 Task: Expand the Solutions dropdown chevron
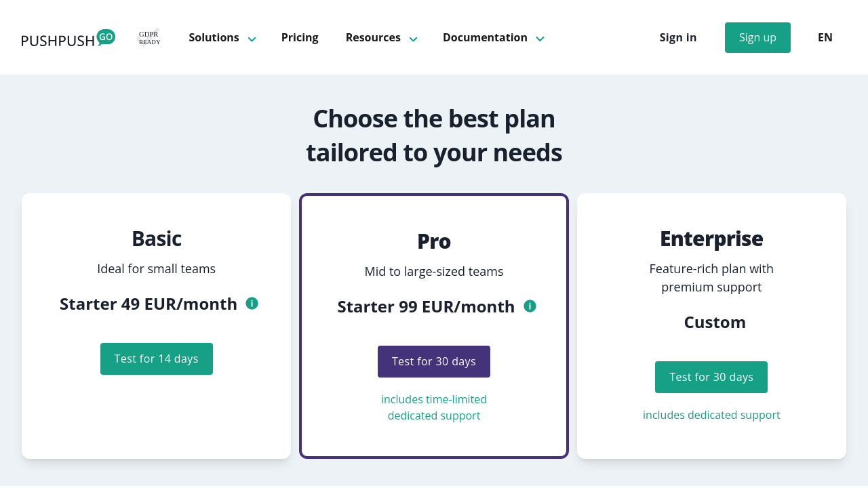pos(252,39)
